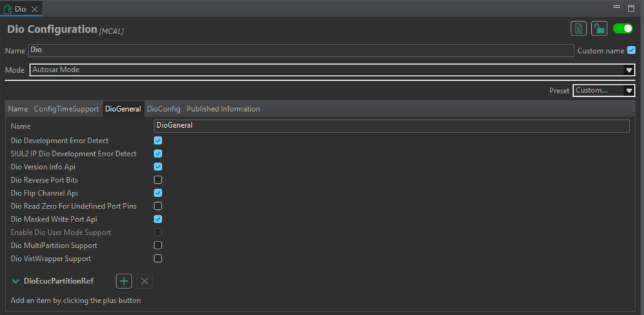Open the Published Information tab
Image resolution: width=644 pixels, height=315 pixels.
click(223, 109)
